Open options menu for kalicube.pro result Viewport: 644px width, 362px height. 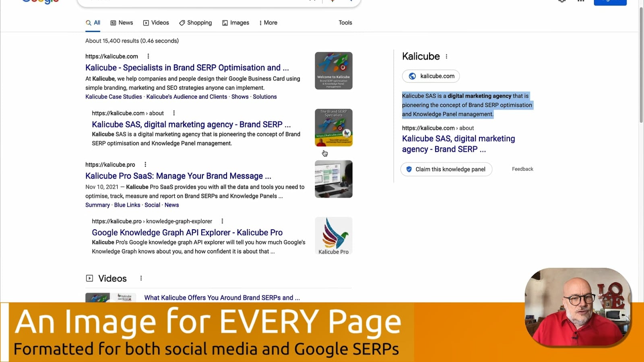145,165
